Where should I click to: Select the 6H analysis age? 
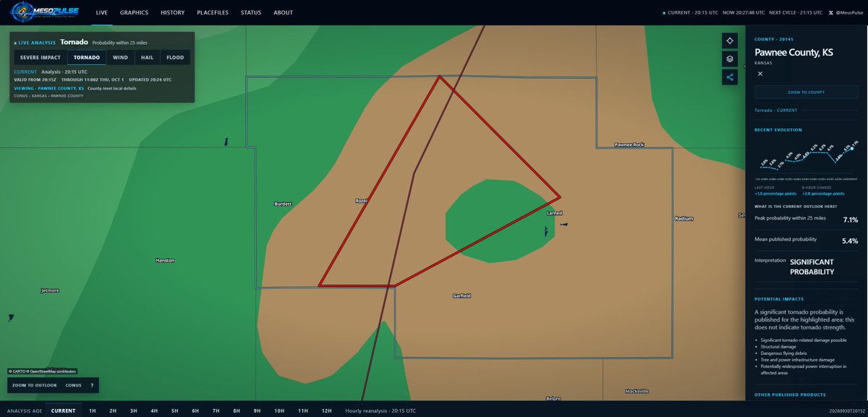coord(195,410)
